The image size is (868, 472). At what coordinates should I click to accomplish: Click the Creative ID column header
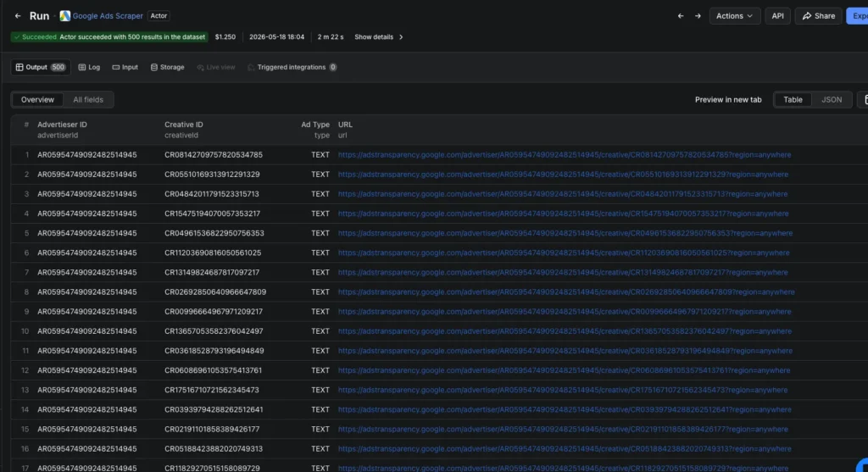[184, 130]
